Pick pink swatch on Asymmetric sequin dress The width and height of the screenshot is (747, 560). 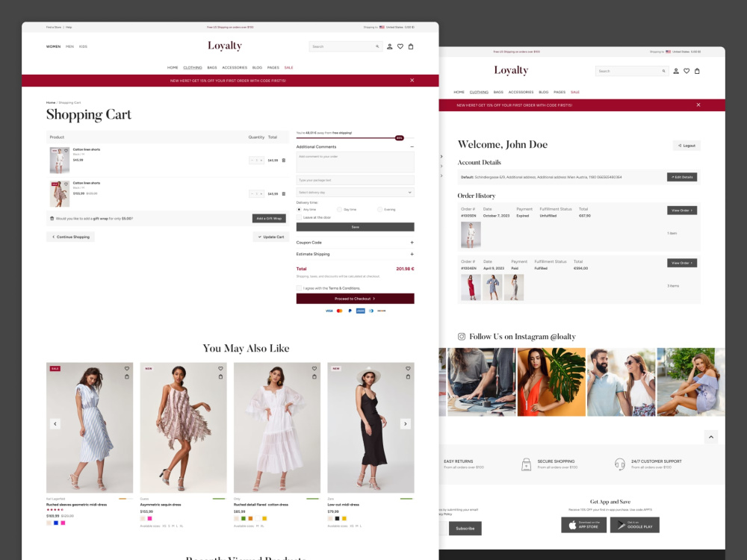click(x=149, y=519)
